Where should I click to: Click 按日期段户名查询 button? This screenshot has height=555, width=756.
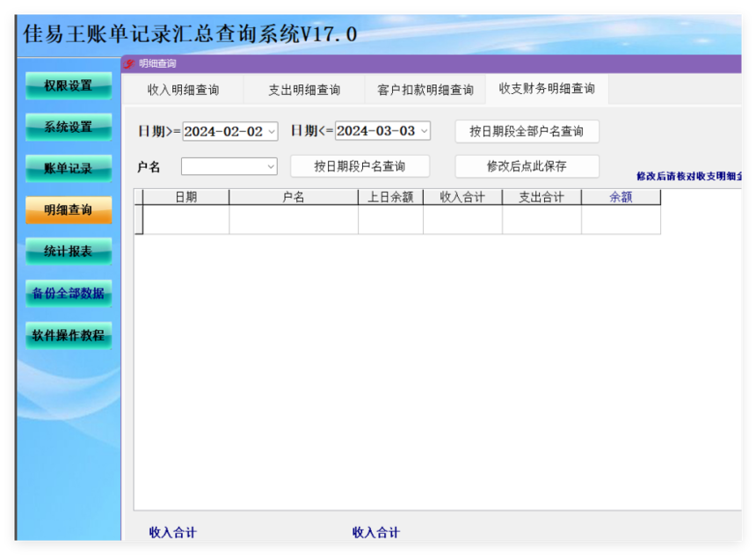(360, 166)
